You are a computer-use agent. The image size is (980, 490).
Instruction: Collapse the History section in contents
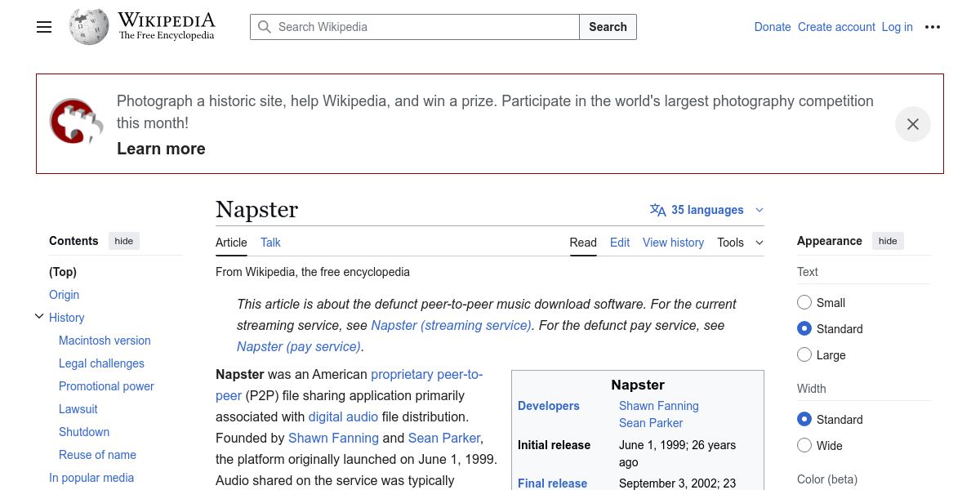[39, 317]
